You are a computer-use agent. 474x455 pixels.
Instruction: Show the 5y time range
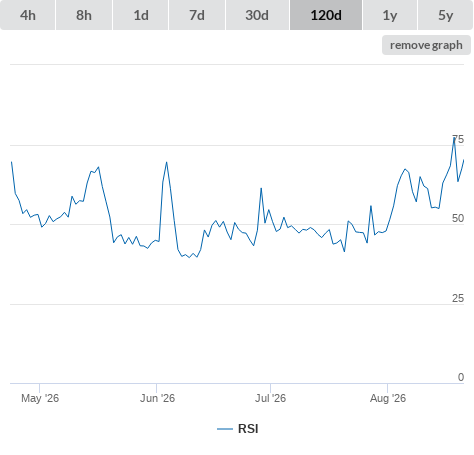pyautogui.click(x=445, y=15)
